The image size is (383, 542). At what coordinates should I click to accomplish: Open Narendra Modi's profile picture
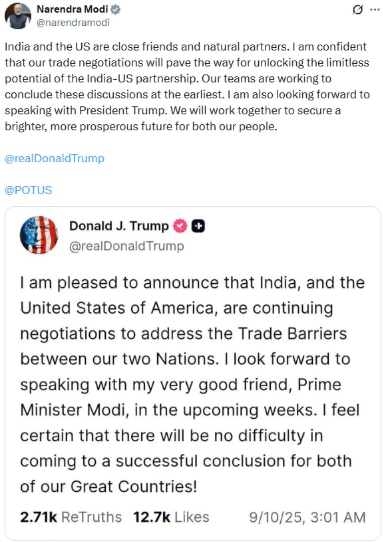click(x=18, y=16)
